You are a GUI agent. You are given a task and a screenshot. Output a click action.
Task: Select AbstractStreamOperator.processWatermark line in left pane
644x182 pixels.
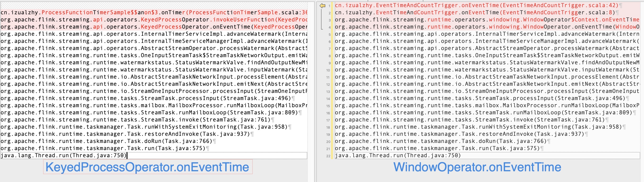coord(154,48)
